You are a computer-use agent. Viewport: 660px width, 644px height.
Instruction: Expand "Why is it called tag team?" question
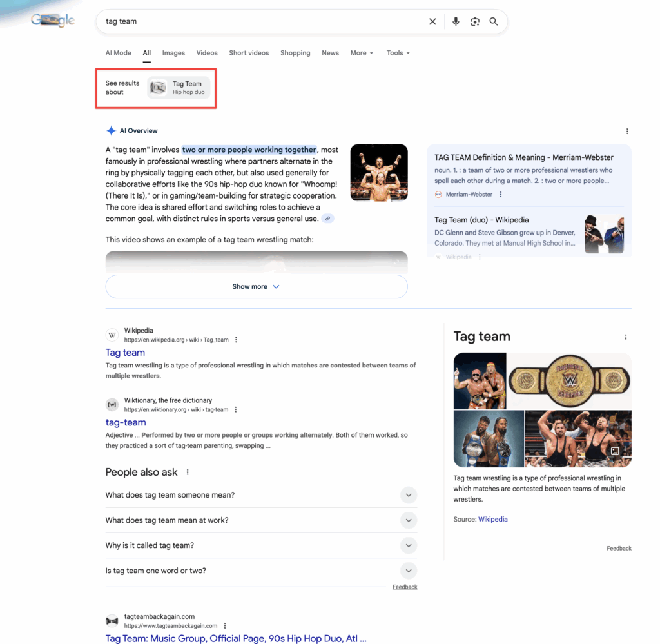point(409,545)
